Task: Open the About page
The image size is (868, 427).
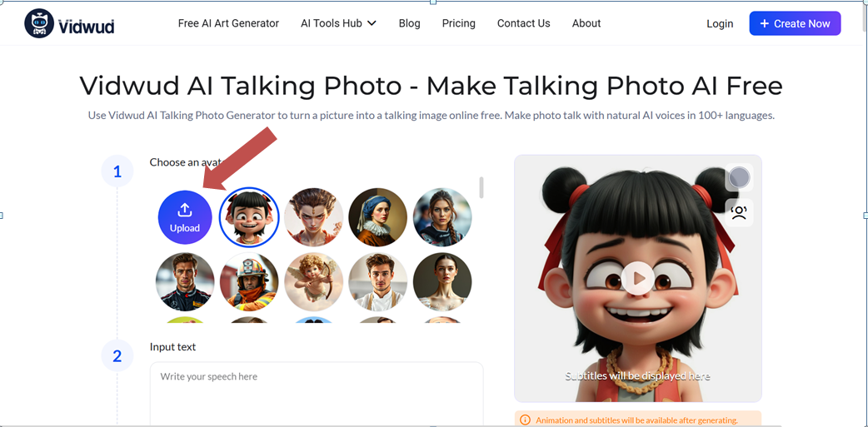Action: pyautogui.click(x=586, y=23)
